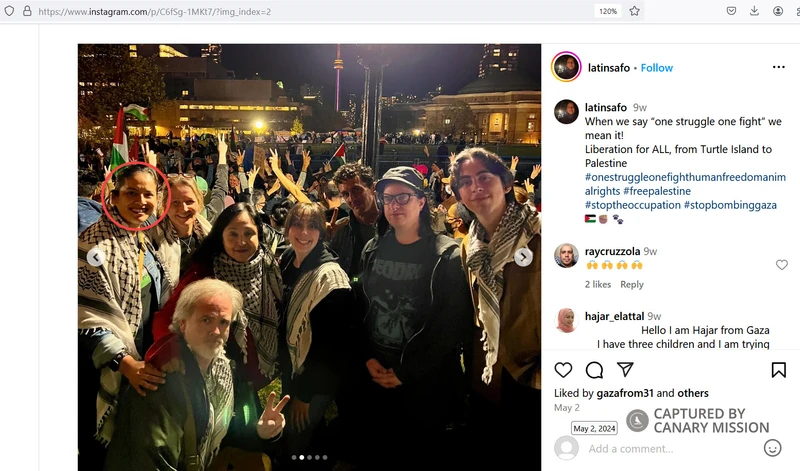Click the Follow link beside latinsafo

click(x=657, y=68)
